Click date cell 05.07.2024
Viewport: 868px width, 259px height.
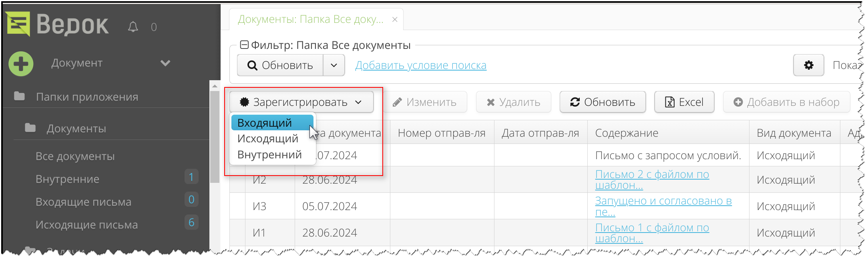[342, 206]
